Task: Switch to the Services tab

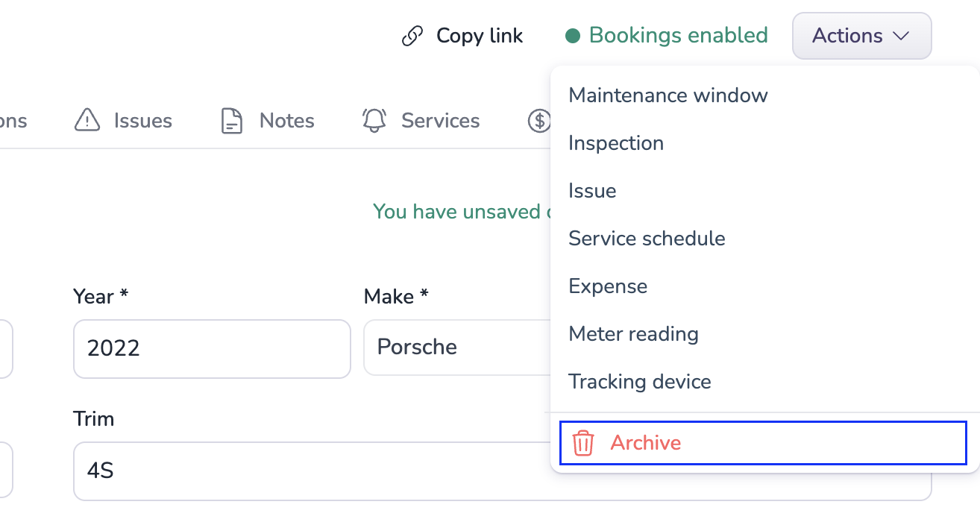Action: point(440,120)
